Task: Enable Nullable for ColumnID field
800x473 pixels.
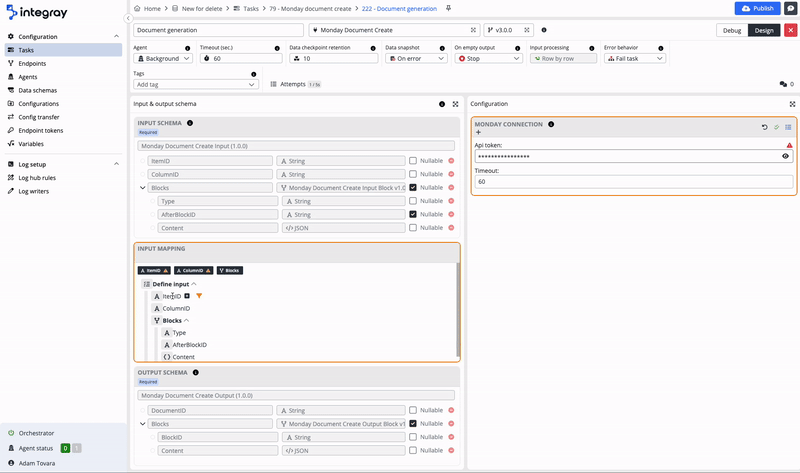Action: pos(413,174)
